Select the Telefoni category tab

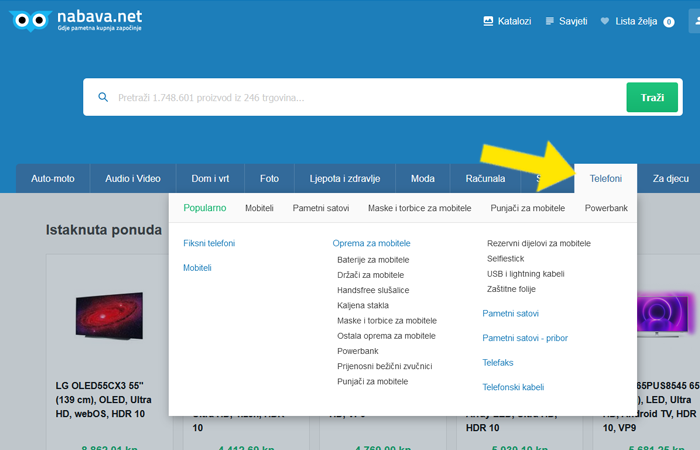[605, 179]
